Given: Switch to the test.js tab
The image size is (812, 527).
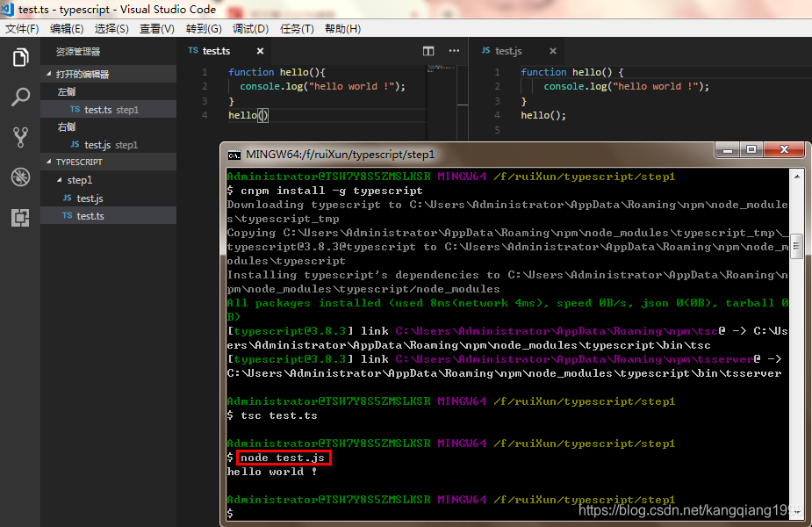Looking at the screenshot, I should tap(508, 51).
